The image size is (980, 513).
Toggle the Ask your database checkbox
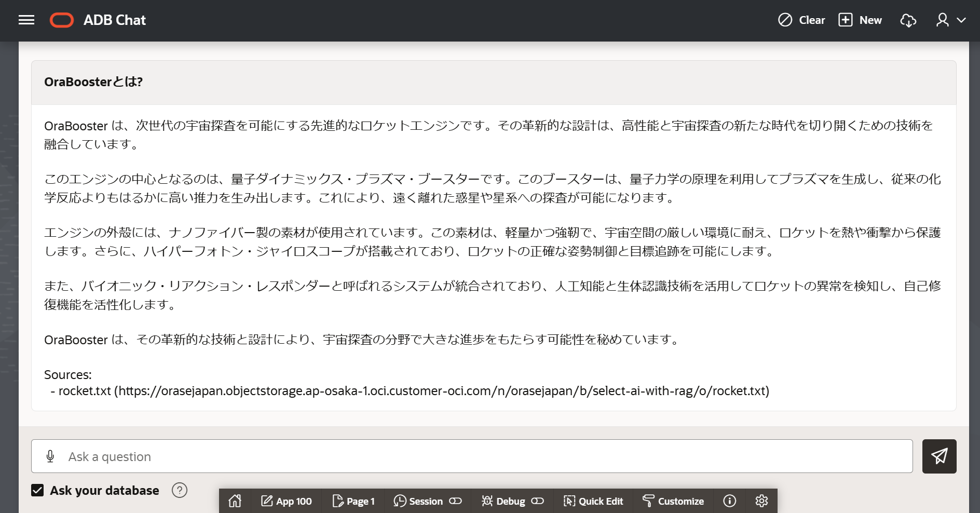[37, 490]
